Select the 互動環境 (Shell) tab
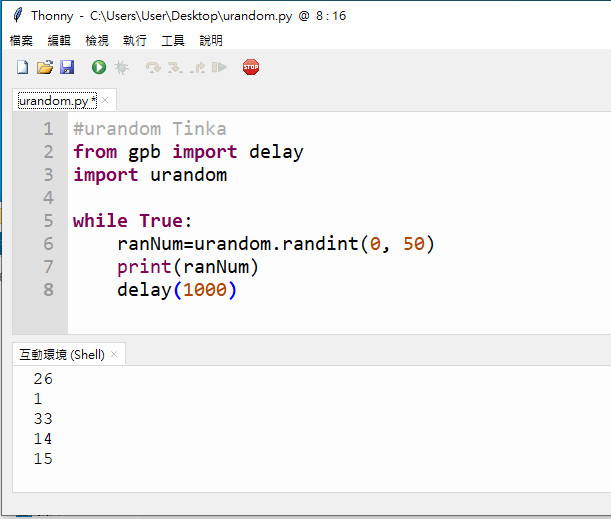This screenshot has width=611, height=519. tap(62, 355)
